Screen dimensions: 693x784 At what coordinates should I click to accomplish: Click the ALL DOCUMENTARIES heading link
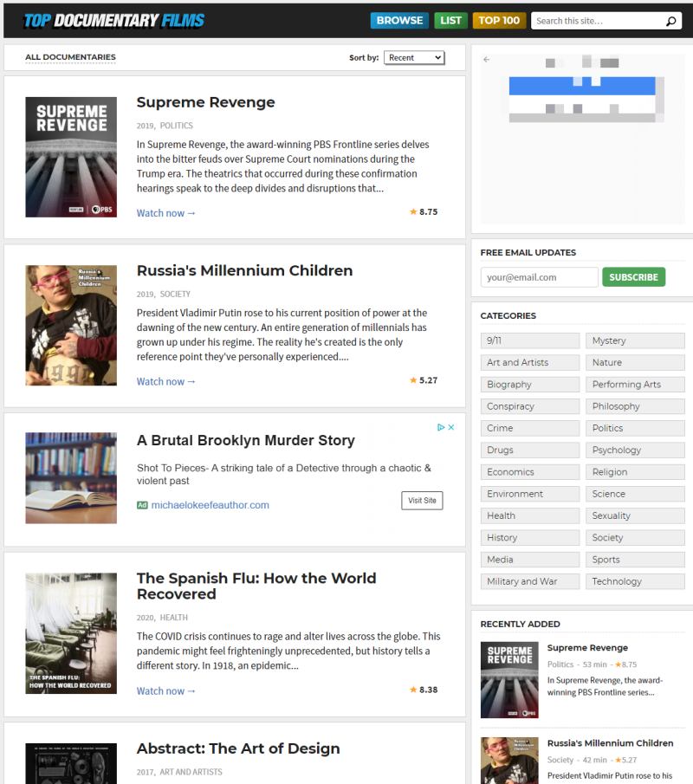pos(70,57)
